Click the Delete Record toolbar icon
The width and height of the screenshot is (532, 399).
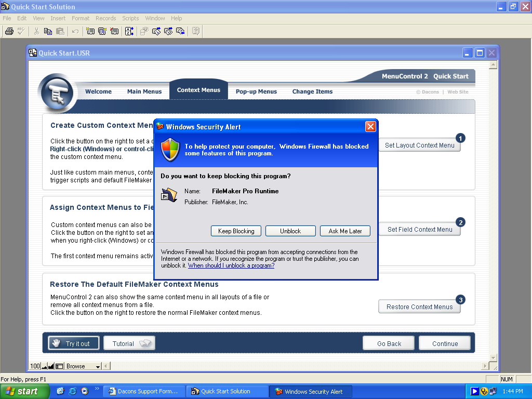114,31
